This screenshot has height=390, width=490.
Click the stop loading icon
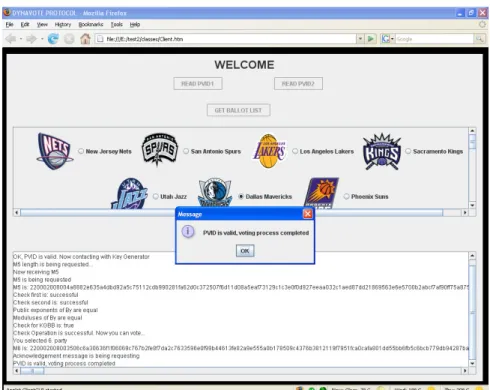[x=69, y=39]
